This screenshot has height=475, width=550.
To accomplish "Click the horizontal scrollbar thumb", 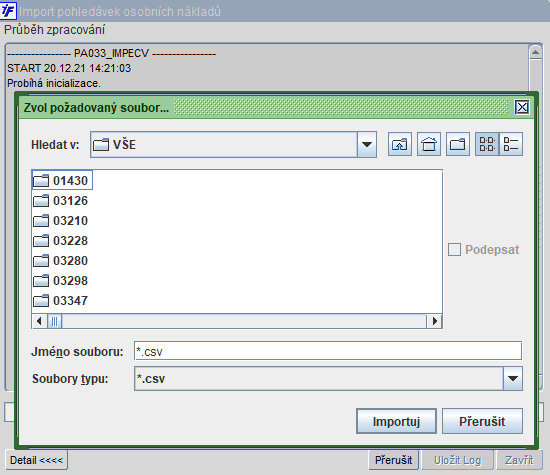I will 54,321.
